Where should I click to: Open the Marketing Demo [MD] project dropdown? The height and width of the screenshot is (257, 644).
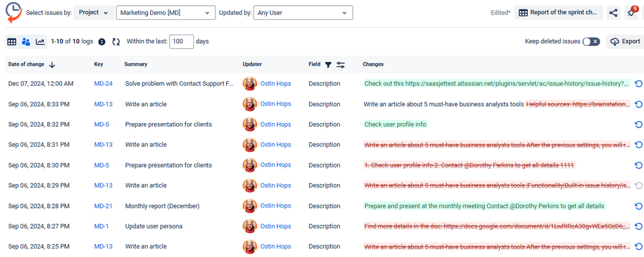(x=166, y=13)
